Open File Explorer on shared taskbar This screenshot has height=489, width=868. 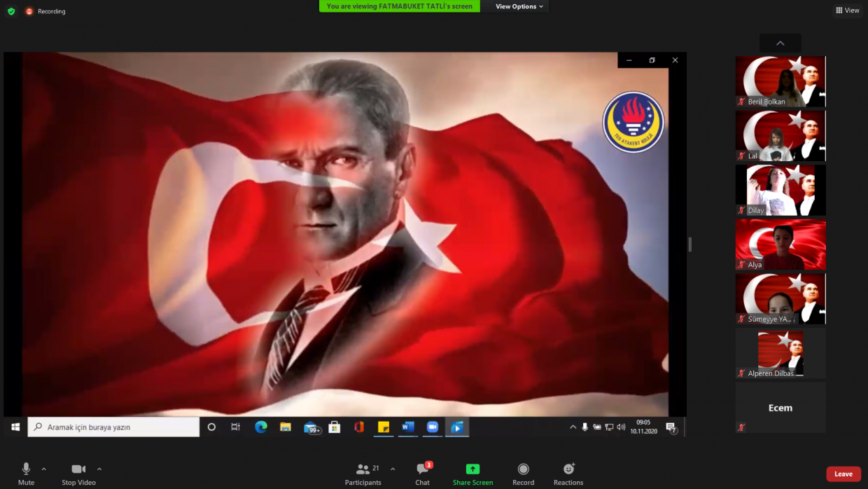(286, 427)
